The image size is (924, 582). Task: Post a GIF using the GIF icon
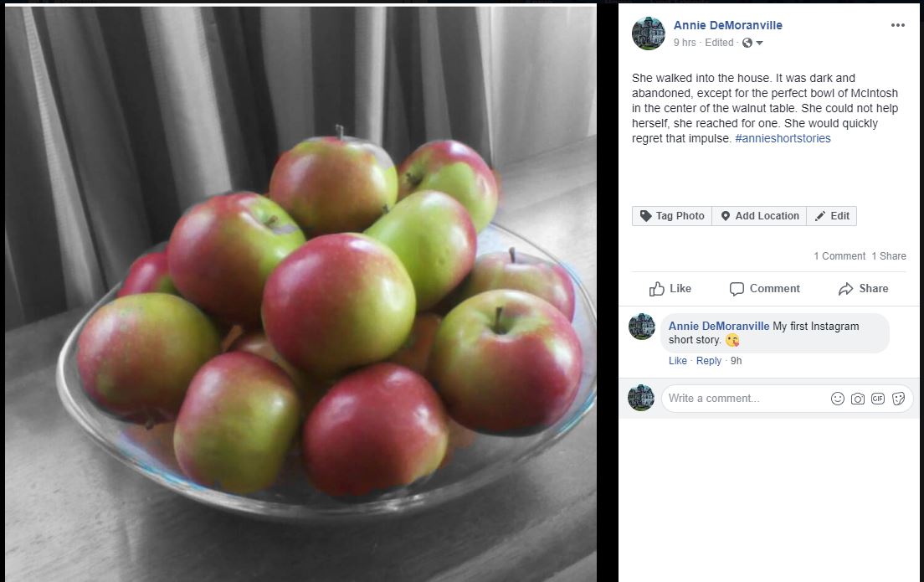878,399
